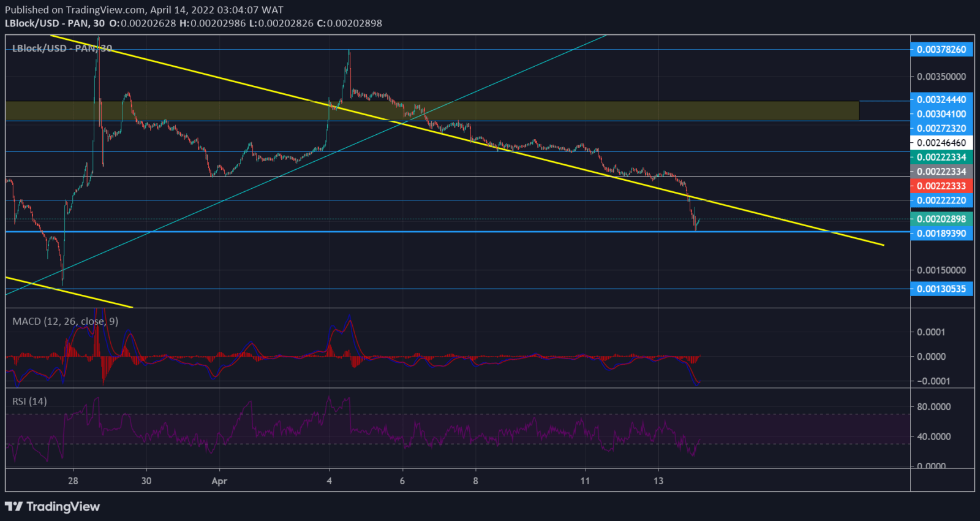This screenshot has width=980, height=521.
Task: Click the 0.0000 MACD axis value
Action: click(931, 357)
